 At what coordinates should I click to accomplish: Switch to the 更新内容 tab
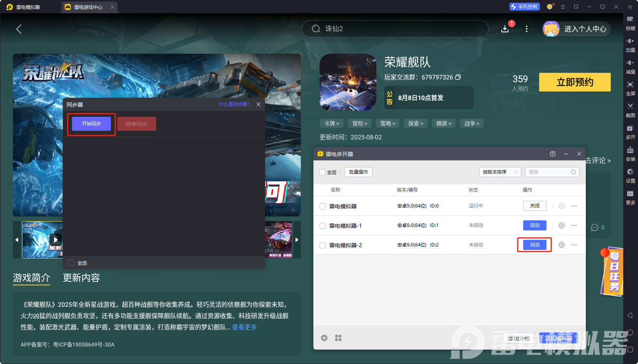point(81,278)
